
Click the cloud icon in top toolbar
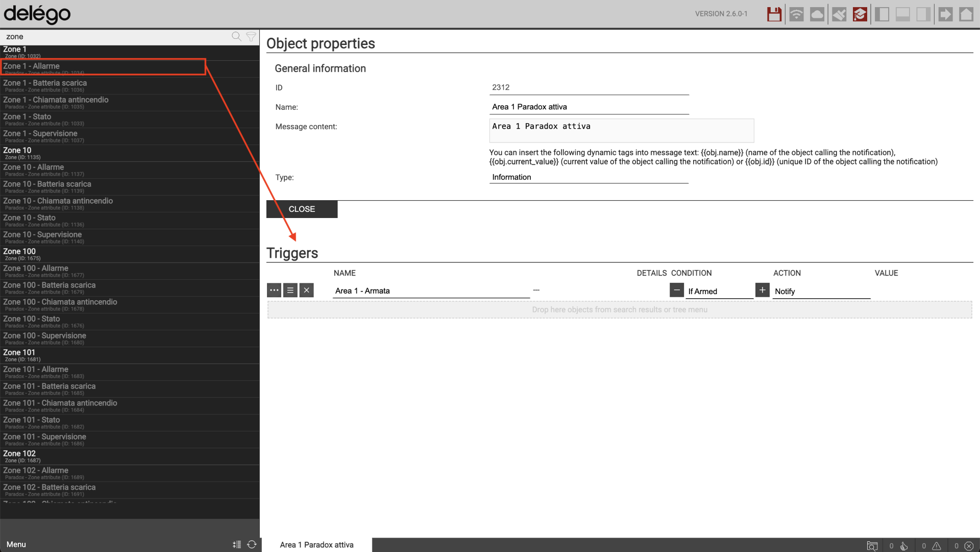[x=817, y=14]
